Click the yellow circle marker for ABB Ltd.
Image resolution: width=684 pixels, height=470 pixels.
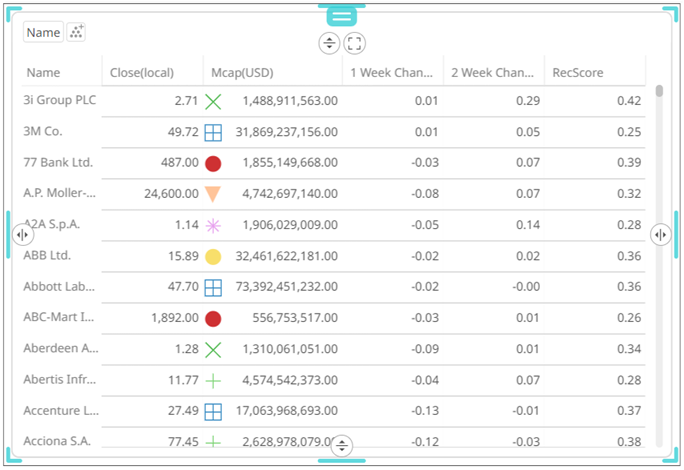213,257
